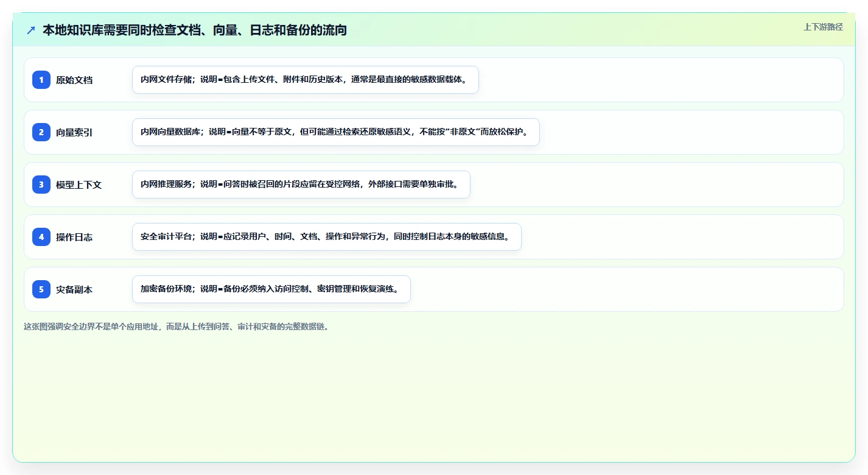Select the 原始文档 label
Viewport: 868px width, 475px height.
click(x=74, y=80)
